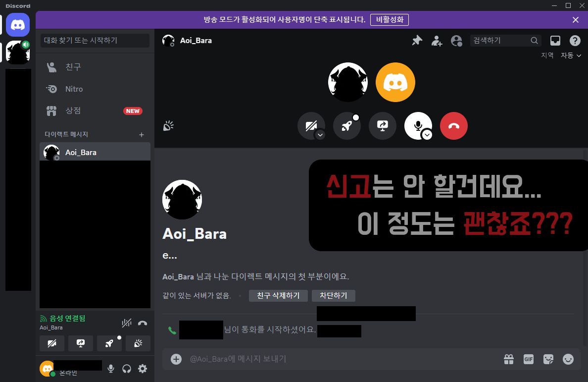Open the 친구 friends tab

tap(73, 67)
